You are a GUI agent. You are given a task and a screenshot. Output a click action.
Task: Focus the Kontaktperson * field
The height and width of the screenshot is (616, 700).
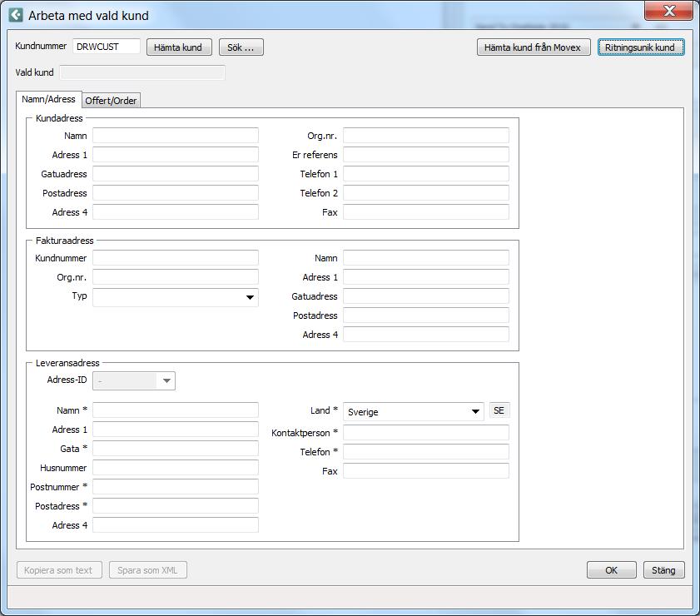click(426, 433)
